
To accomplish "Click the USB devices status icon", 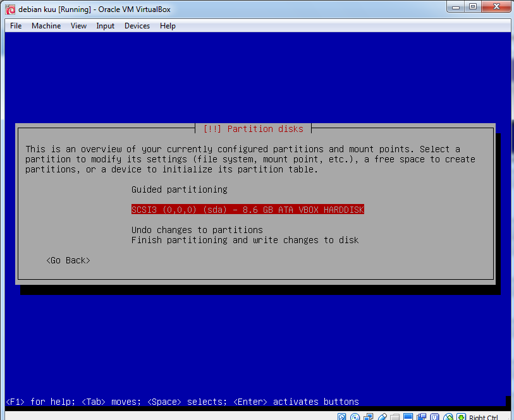I will [382, 417].
